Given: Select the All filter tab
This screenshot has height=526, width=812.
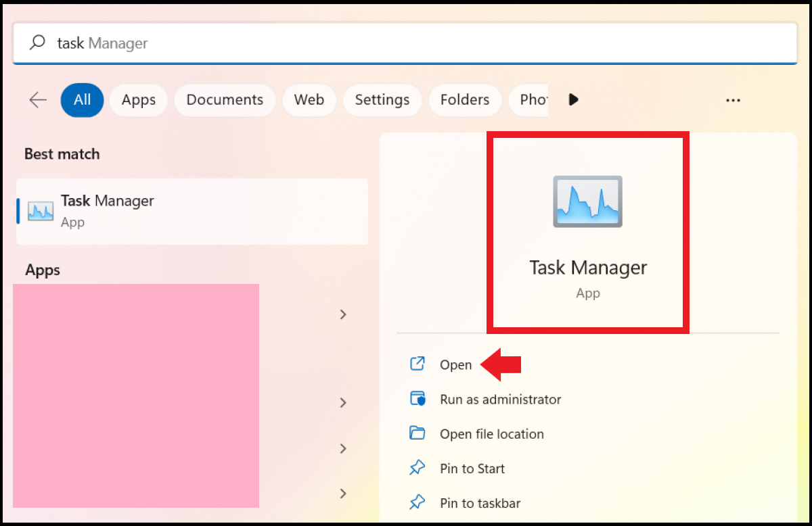Looking at the screenshot, I should [82, 100].
